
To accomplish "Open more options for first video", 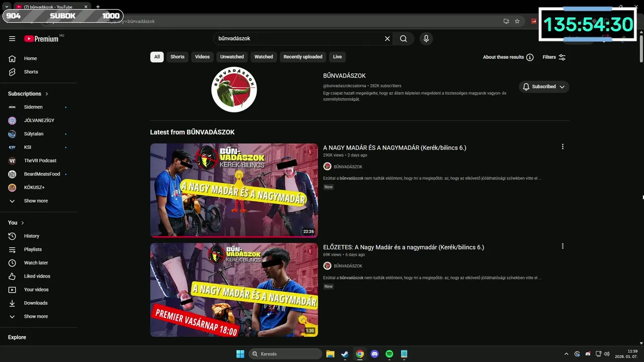I will (562, 147).
